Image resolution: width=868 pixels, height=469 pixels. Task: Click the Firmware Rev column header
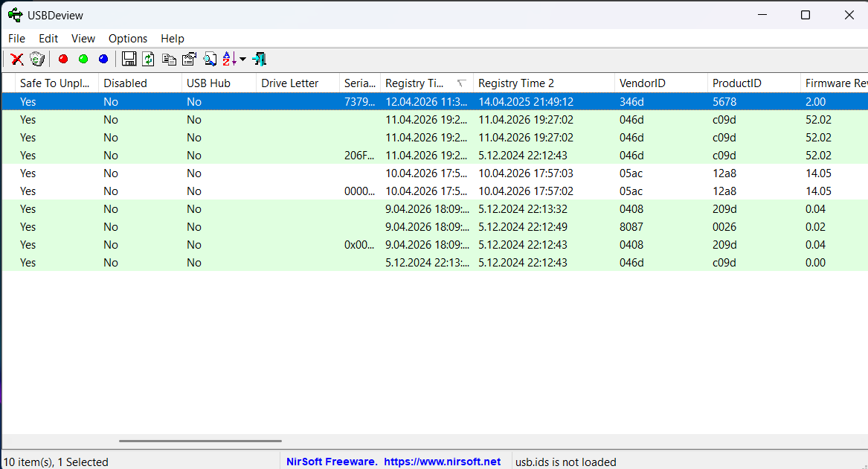[835, 83]
